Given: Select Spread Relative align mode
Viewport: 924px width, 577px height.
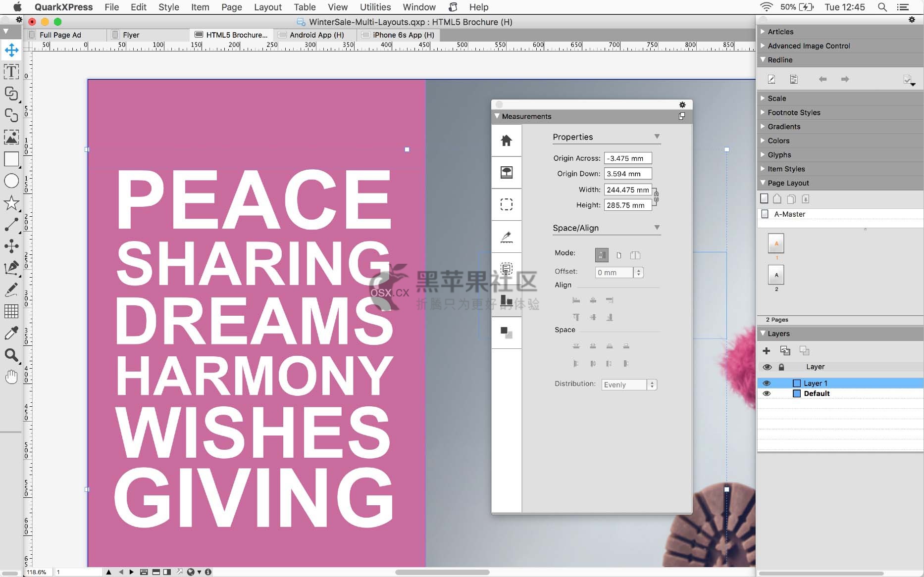Looking at the screenshot, I should pos(635,255).
